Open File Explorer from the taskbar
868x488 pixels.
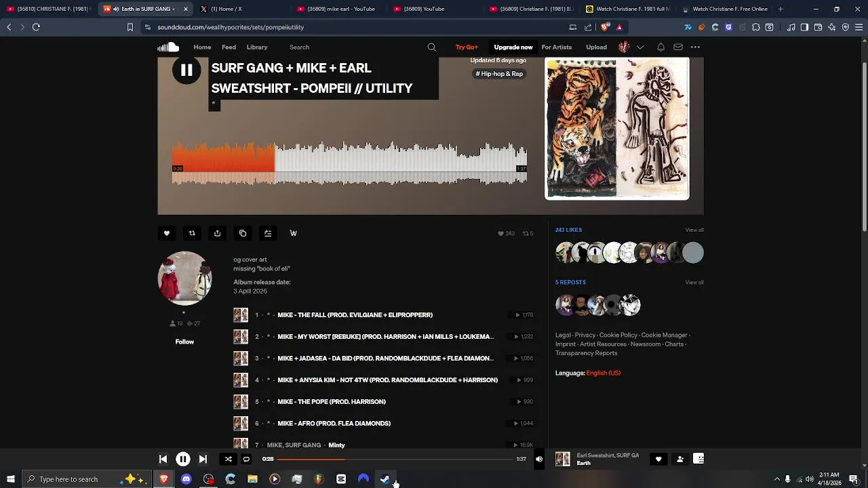[252, 479]
